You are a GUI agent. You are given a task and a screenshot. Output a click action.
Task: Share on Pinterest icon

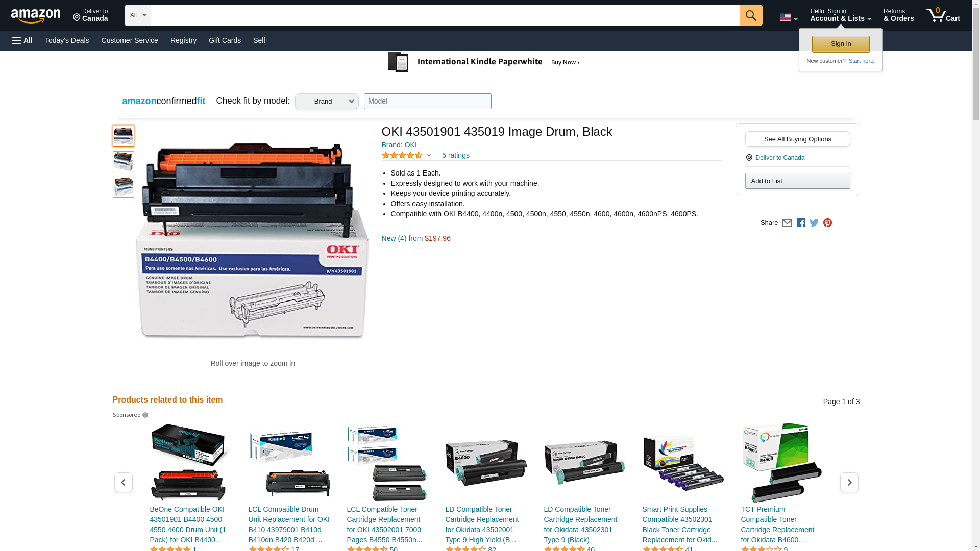coord(827,223)
